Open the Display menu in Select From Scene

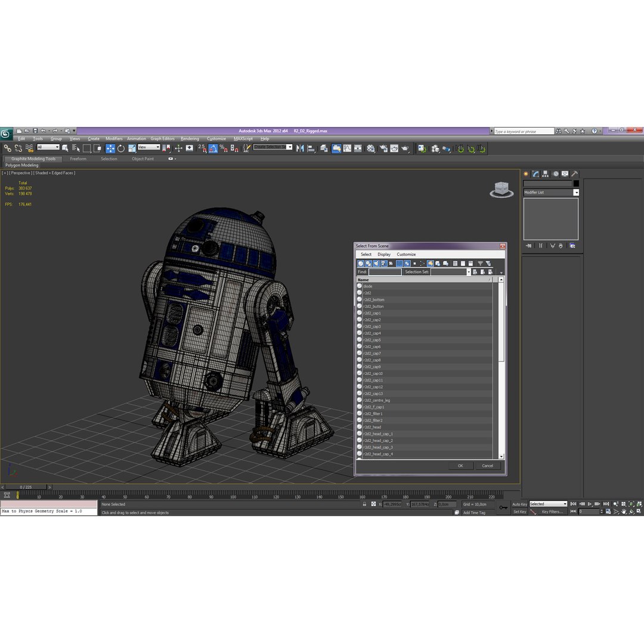(384, 254)
